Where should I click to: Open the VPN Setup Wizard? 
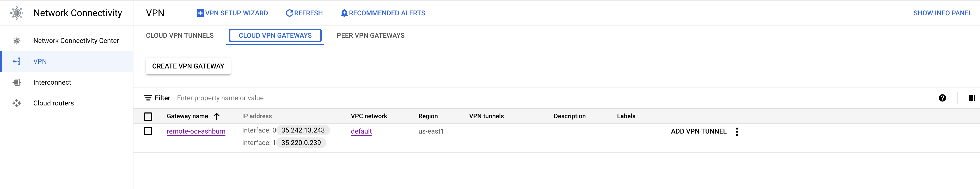[x=233, y=12]
